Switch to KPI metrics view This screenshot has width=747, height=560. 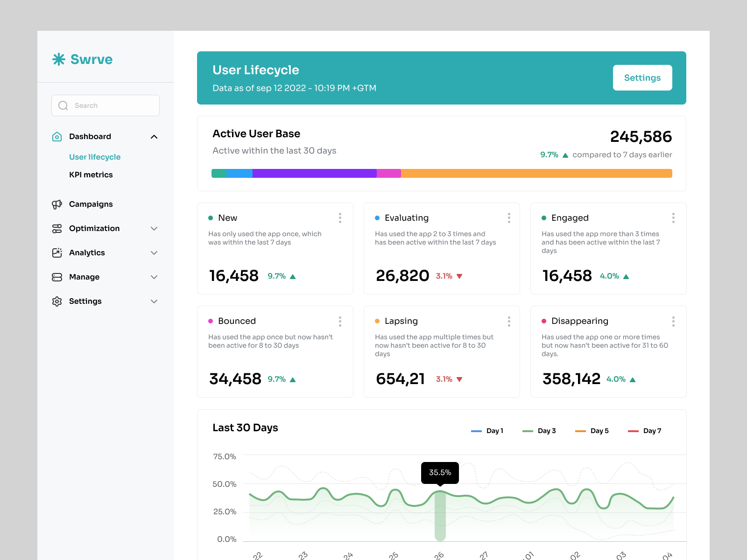[x=91, y=175]
